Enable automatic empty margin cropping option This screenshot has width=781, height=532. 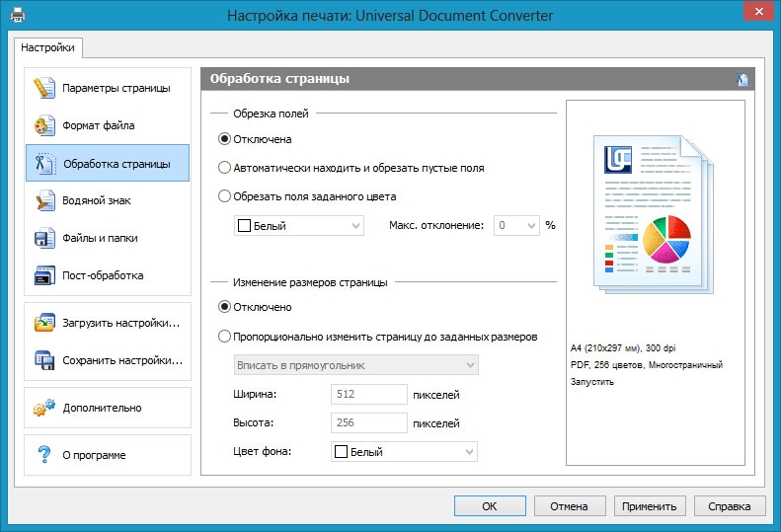click(x=225, y=168)
